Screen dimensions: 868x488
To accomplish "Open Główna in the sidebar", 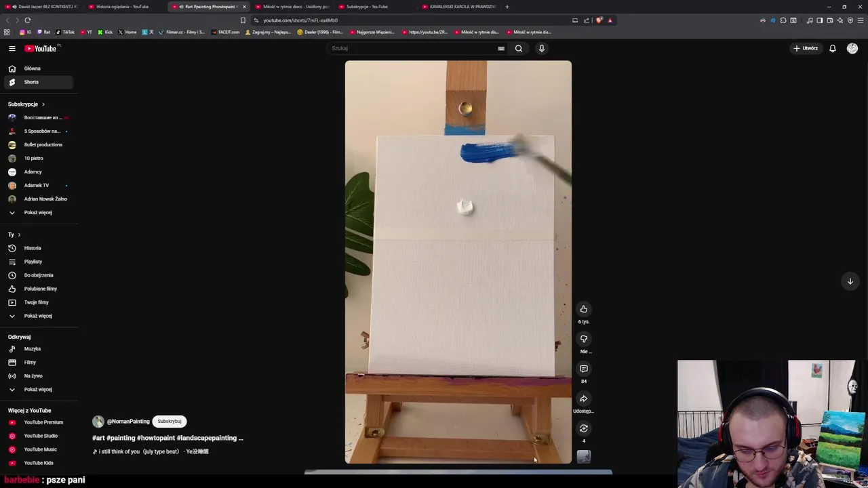I will coord(38,68).
